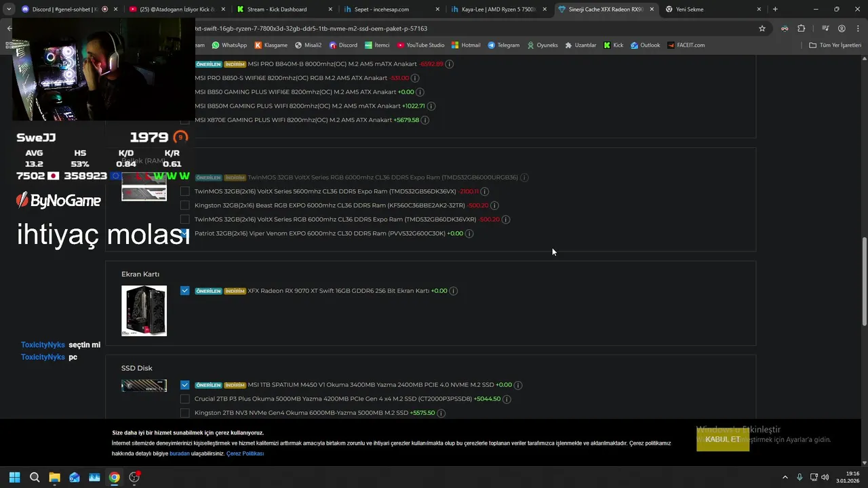
Task: Open the Telegram bookmark
Action: [503, 45]
